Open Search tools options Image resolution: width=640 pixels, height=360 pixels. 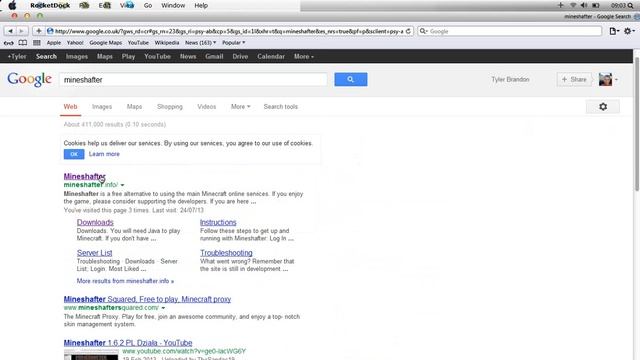coord(280,107)
